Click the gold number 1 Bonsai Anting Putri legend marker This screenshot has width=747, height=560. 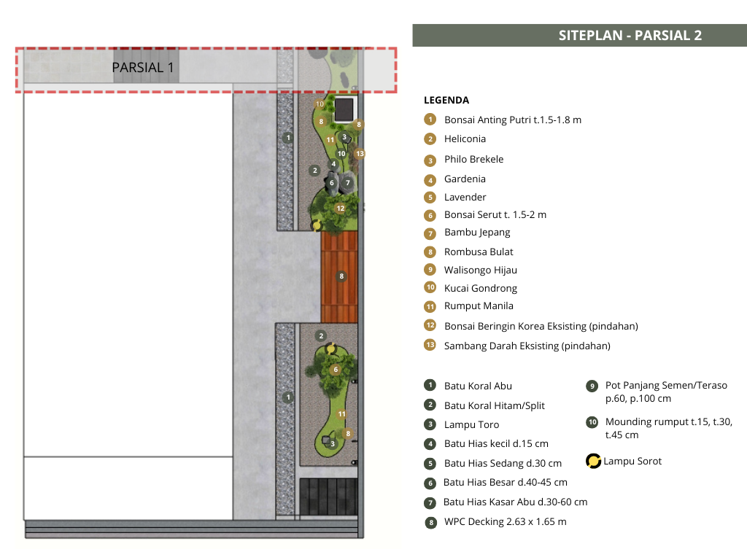430,119
